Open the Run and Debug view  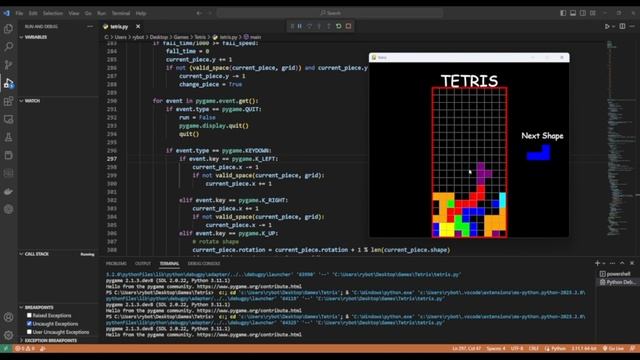[8, 83]
